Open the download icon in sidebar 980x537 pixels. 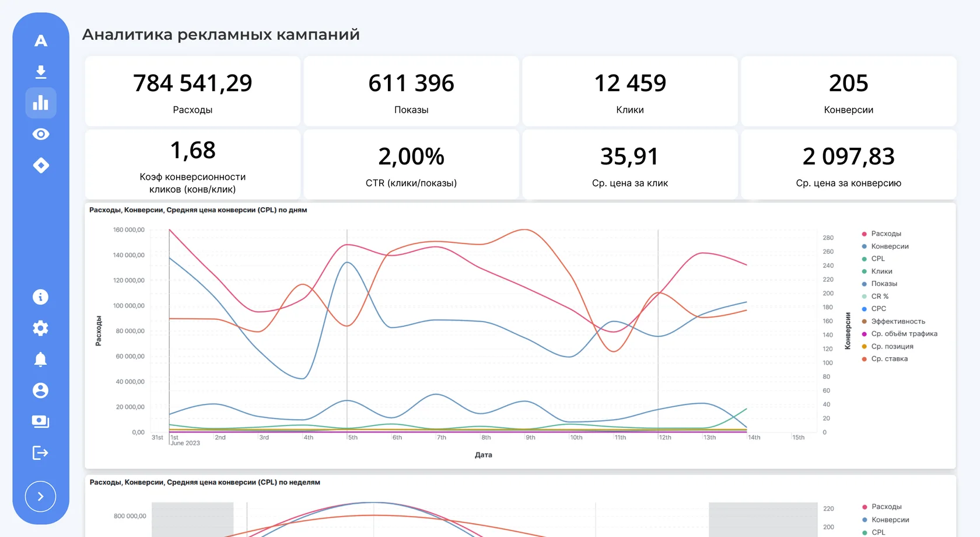coord(41,72)
